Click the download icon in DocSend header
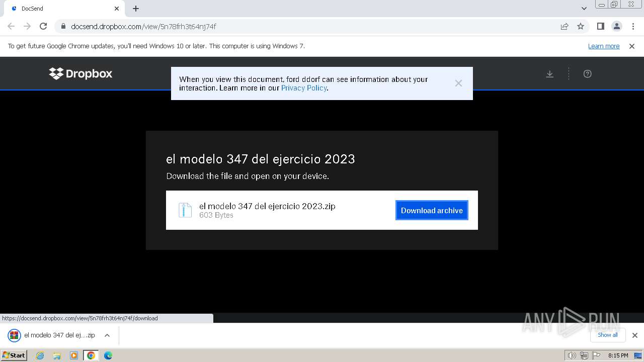Image resolution: width=644 pixels, height=362 pixels. tap(550, 74)
